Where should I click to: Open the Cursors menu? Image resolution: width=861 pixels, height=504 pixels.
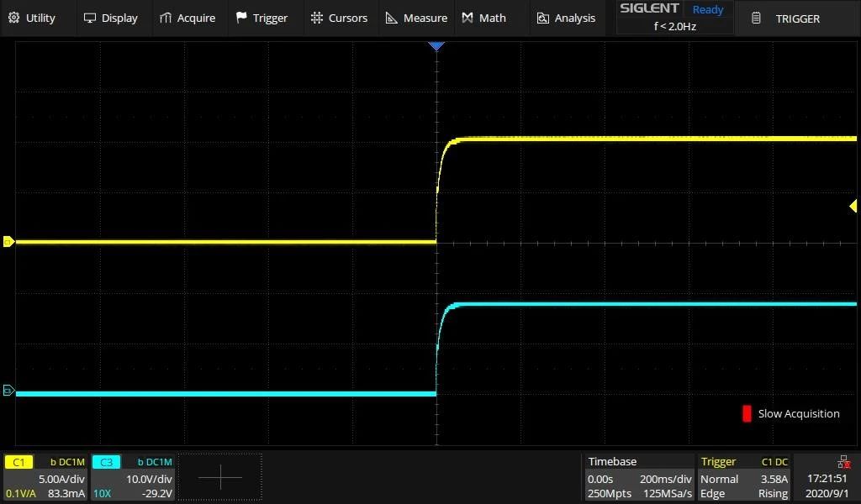339,18
